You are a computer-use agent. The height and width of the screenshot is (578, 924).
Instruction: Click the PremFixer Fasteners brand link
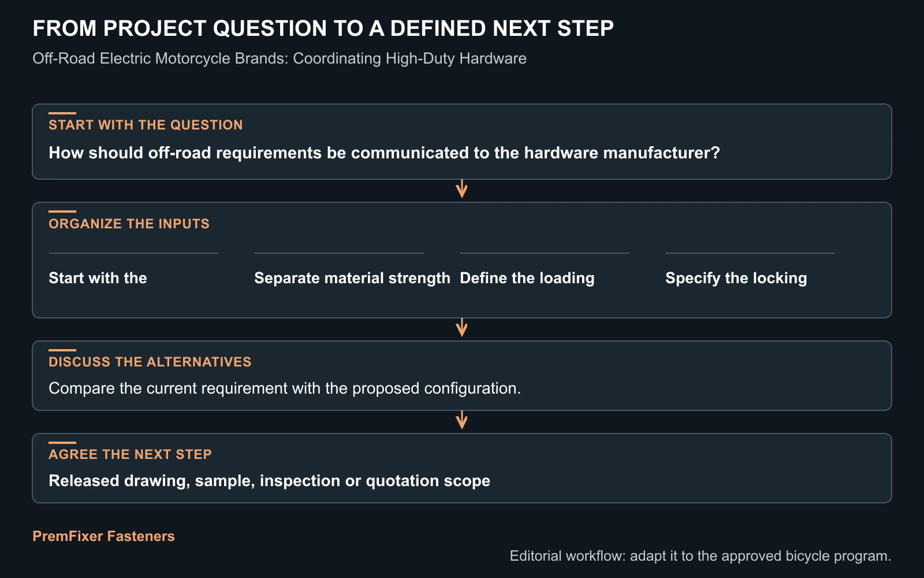tap(103, 536)
